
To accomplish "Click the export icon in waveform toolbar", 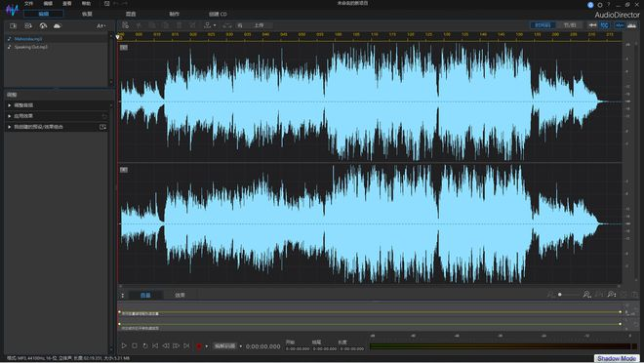I will [x=208, y=25].
